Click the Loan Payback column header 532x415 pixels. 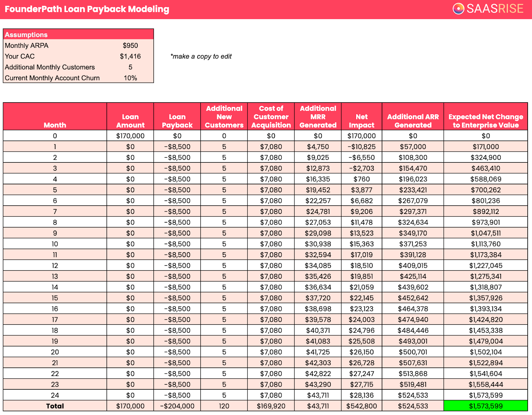click(x=177, y=116)
